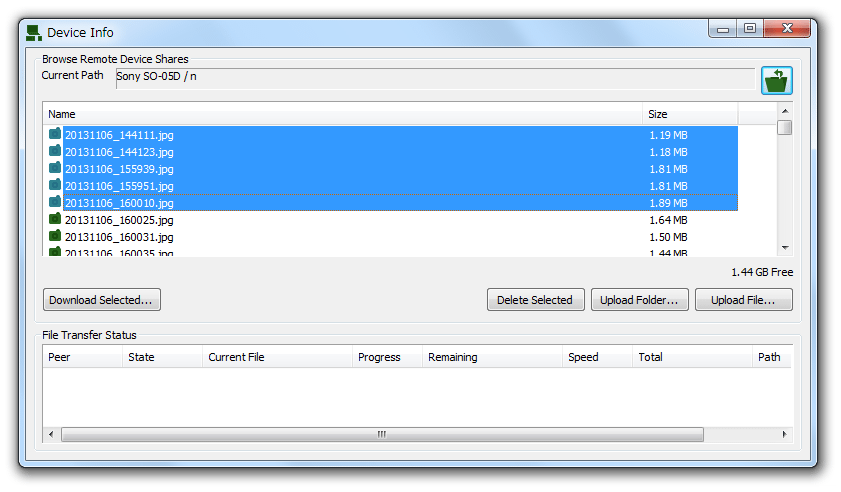This screenshot has width=841, height=492.
Task: Select file 20131106_144123.jpg
Action: click(x=119, y=152)
